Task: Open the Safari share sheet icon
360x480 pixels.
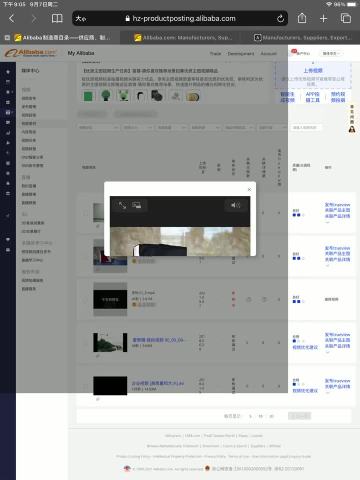Action: tap(302, 18)
